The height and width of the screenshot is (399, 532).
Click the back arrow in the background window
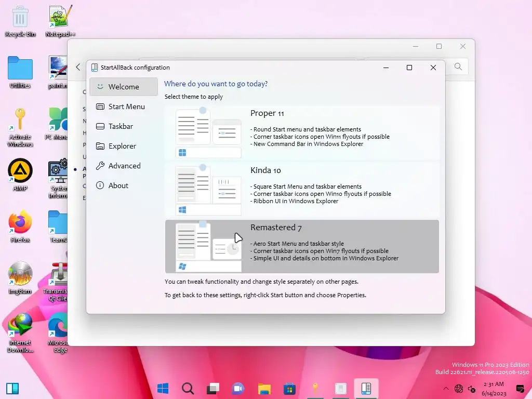tap(78, 67)
